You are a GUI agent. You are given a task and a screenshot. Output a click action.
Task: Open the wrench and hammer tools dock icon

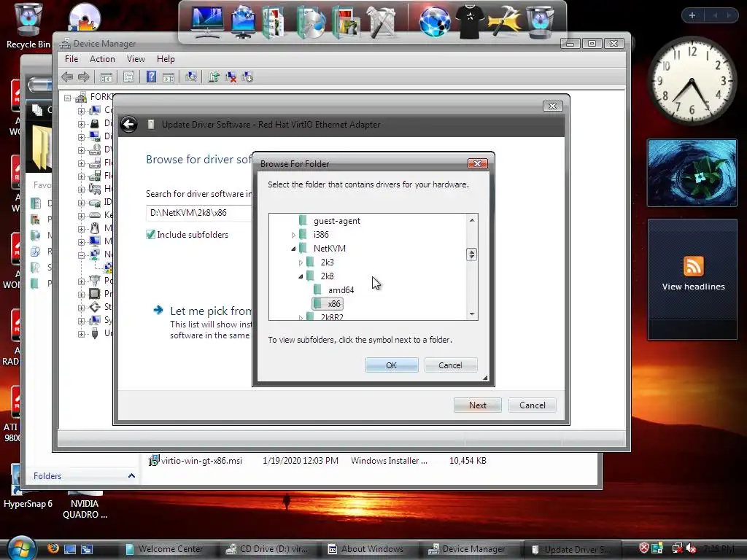point(382,21)
